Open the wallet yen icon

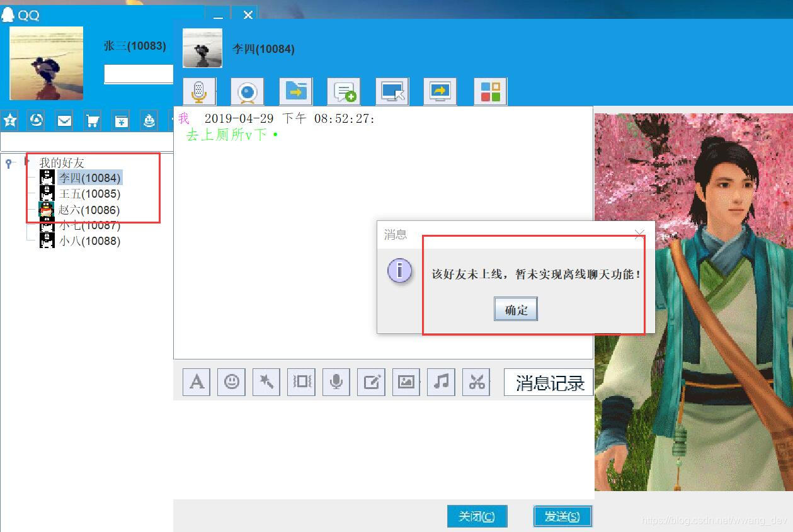tap(121, 120)
